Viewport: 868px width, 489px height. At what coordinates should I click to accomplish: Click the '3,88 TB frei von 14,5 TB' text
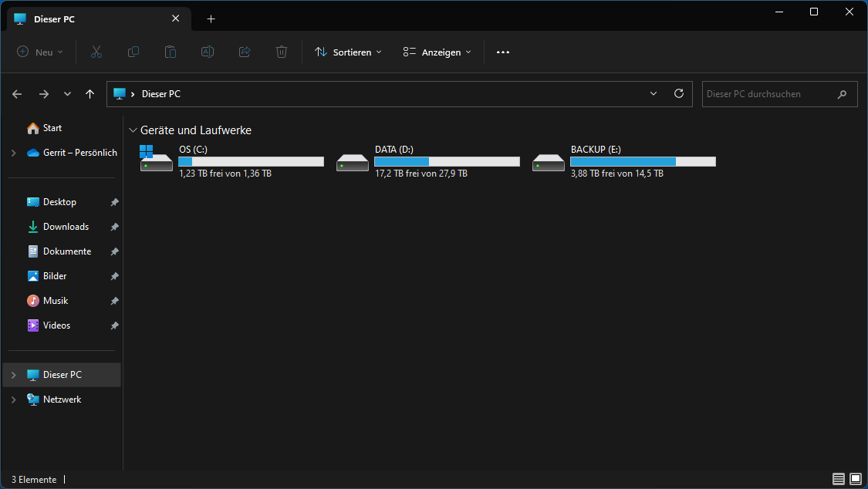[617, 174]
